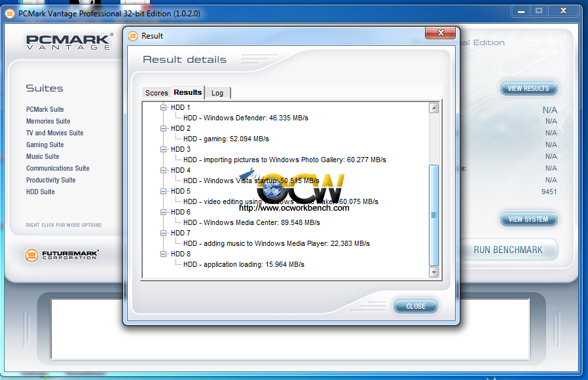Collapse the HDD 1 tree node
Screen dimensions: 588x380
[163, 107]
